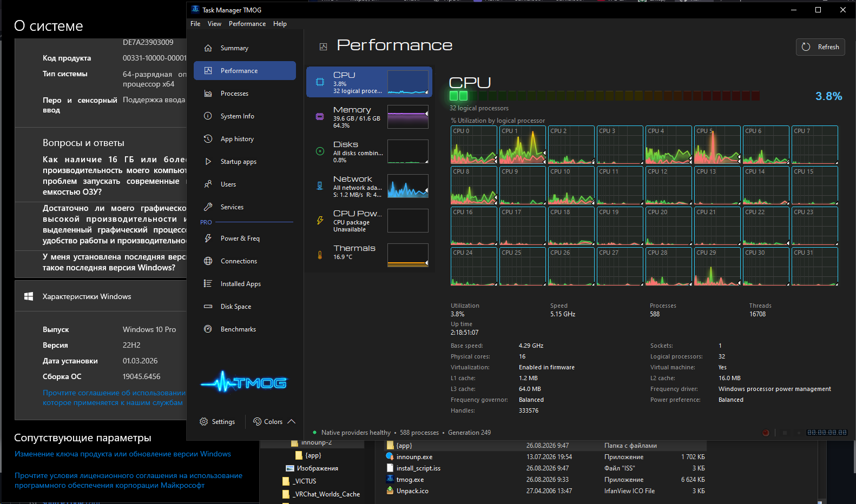Open the View menu
Screen dimensions: 856x504
pos(214,24)
